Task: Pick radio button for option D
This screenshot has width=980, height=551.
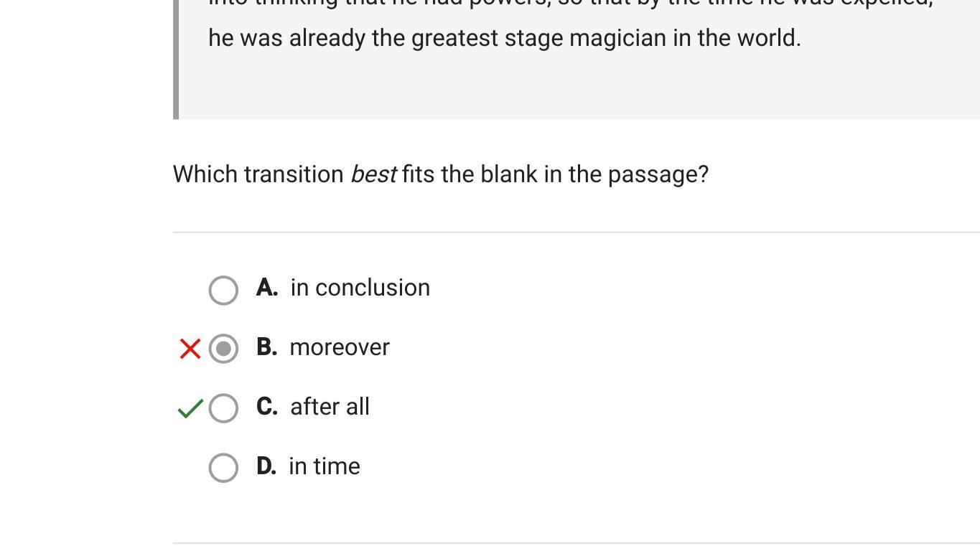Action: (223, 468)
